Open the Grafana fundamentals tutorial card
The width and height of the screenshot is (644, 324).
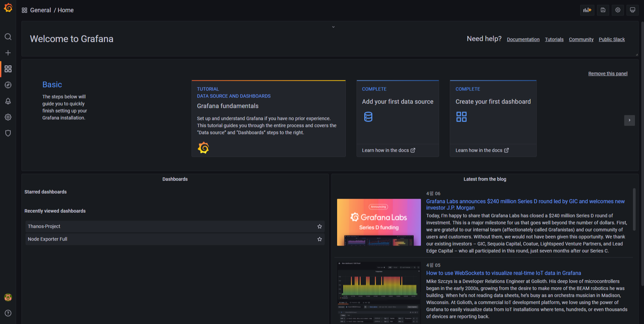point(269,119)
